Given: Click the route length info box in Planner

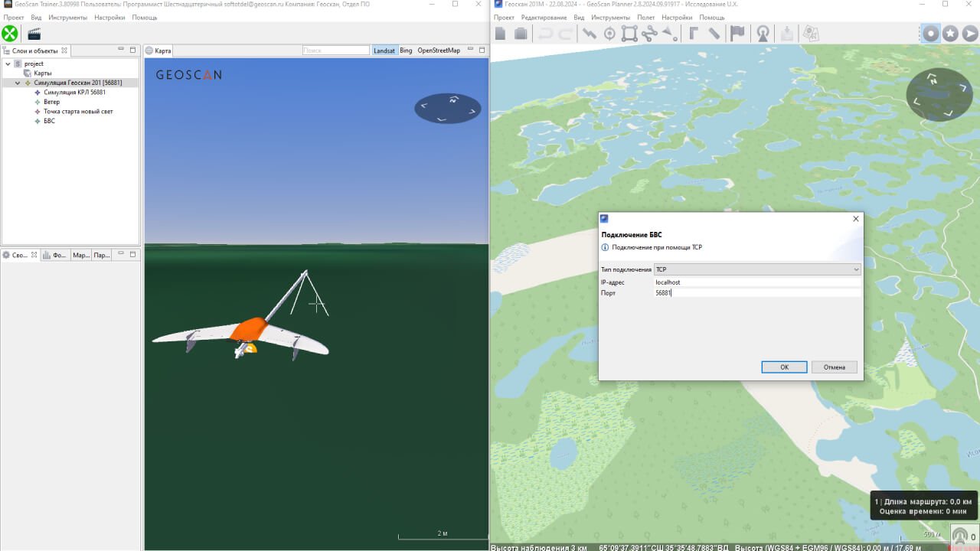Looking at the screenshot, I should tap(923, 506).
